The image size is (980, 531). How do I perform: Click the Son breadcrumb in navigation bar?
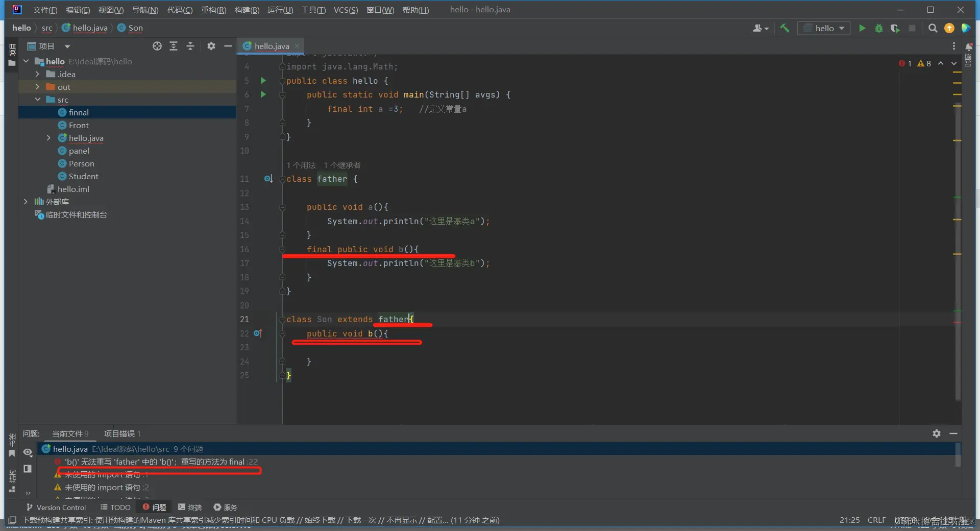(x=130, y=28)
